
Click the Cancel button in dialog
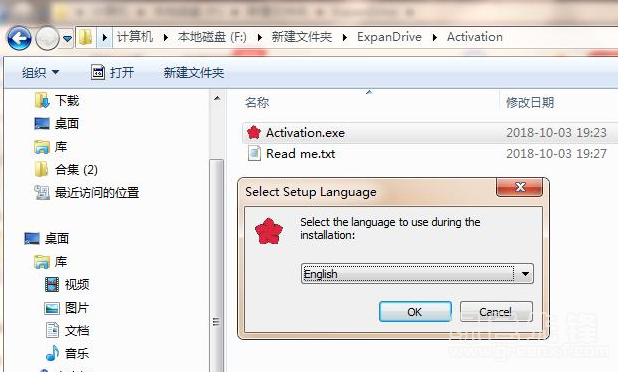click(x=496, y=312)
